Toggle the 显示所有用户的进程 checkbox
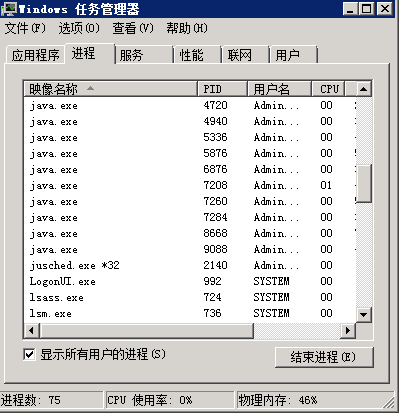 pyautogui.click(x=29, y=354)
